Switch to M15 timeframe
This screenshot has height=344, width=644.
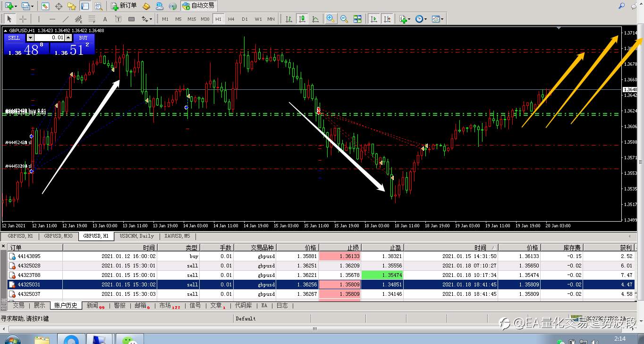pos(191,19)
